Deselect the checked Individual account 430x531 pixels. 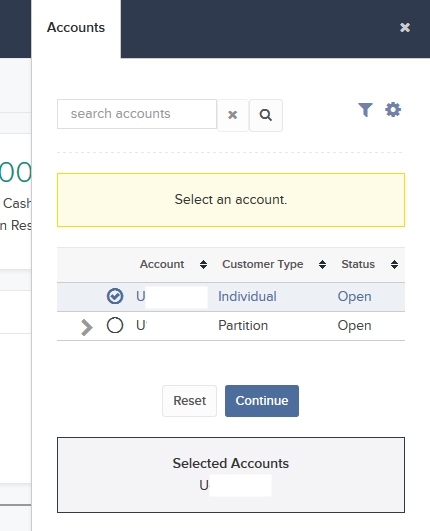pyautogui.click(x=115, y=296)
